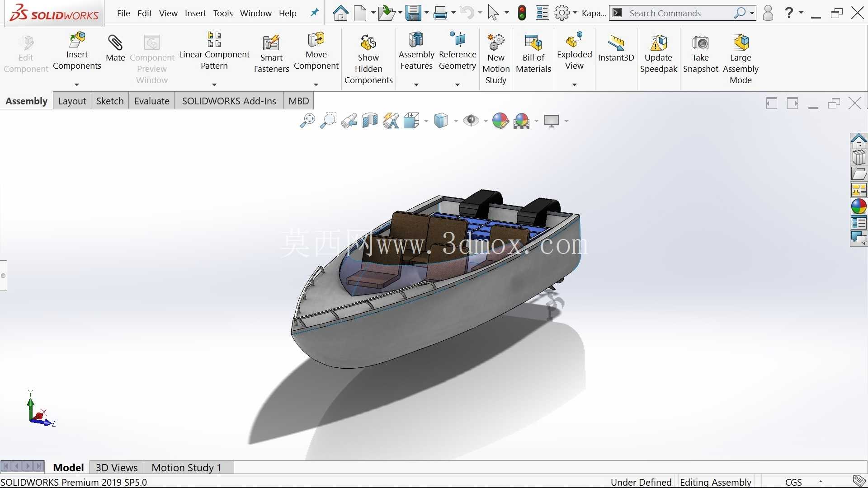
Task: Toggle Large Assembly Mode
Action: 741,60
